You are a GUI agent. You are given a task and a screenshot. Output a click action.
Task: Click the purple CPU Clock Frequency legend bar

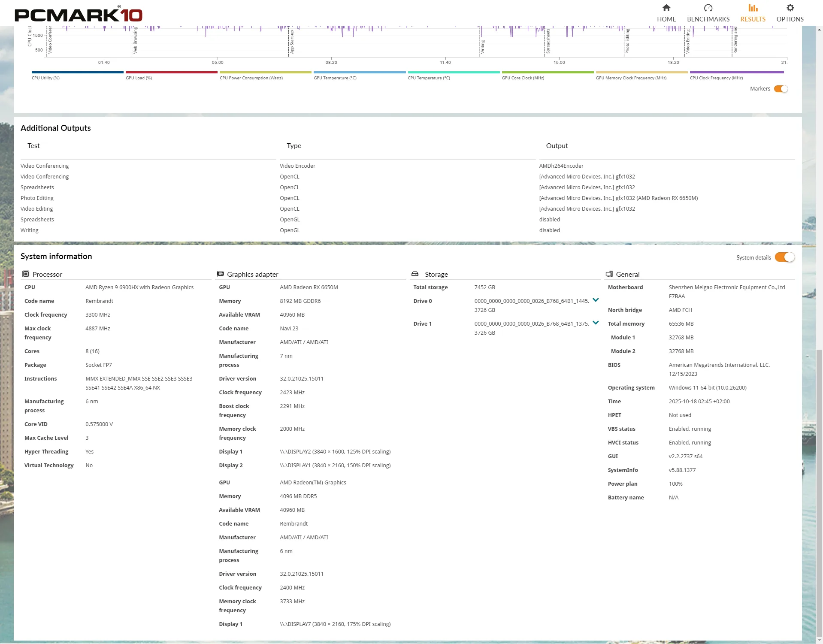(x=736, y=73)
